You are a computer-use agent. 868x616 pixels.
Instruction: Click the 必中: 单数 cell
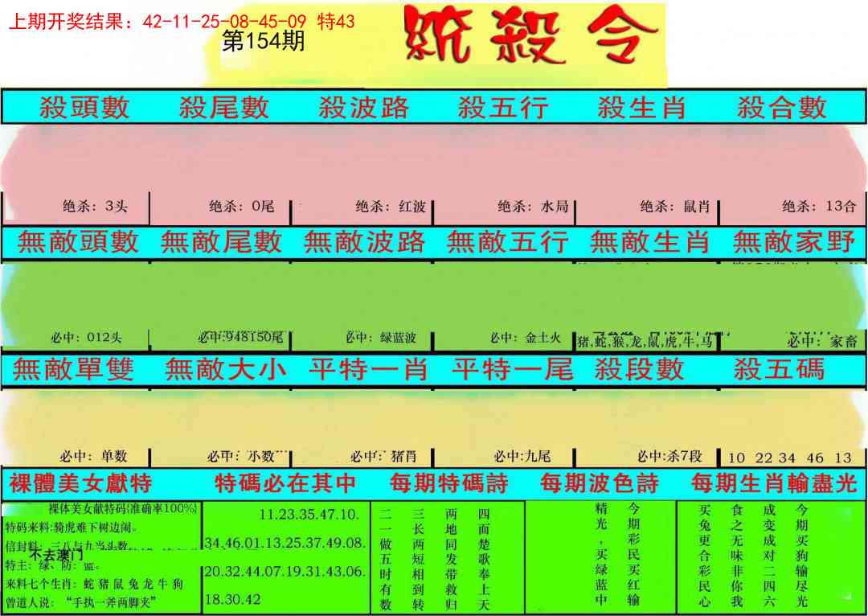[x=94, y=457]
